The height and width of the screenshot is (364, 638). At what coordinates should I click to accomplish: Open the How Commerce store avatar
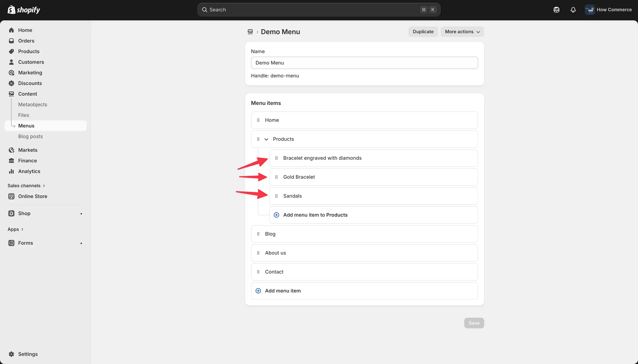click(590, 10)
